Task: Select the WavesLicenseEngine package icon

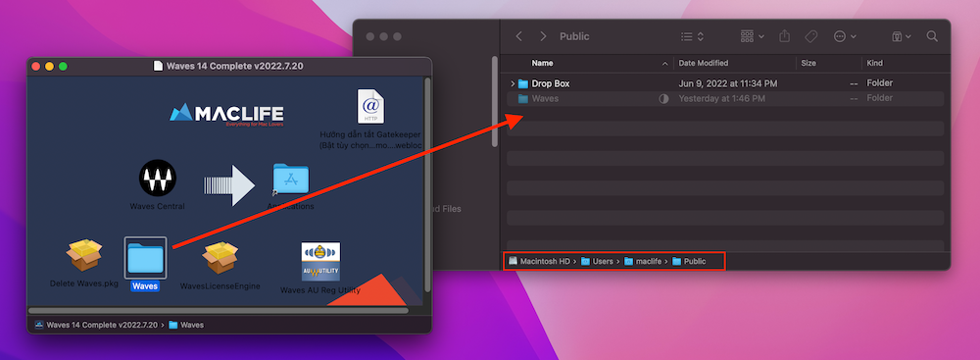Action: point(220,258)
